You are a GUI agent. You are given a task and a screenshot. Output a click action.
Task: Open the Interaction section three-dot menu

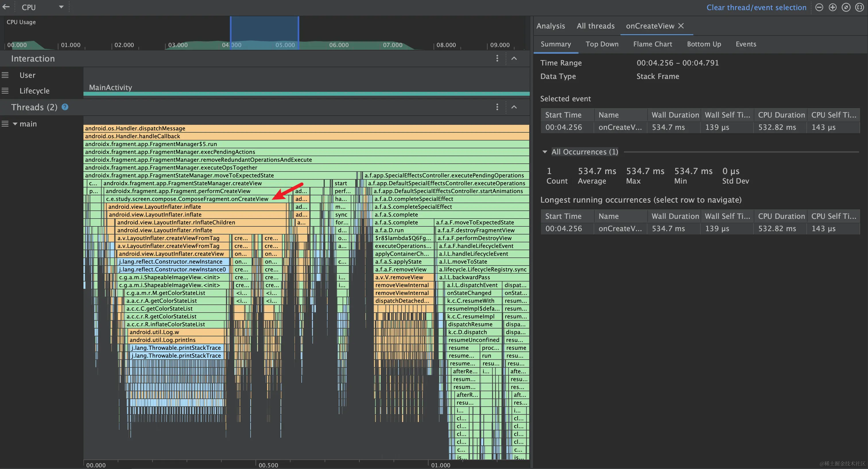pyautogui.click(x=497, y=59)
